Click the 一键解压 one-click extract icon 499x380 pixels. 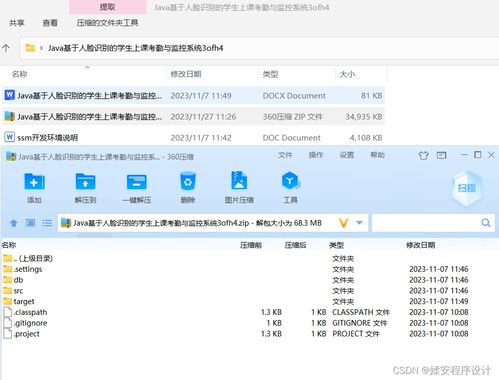(x=137, y=182)
